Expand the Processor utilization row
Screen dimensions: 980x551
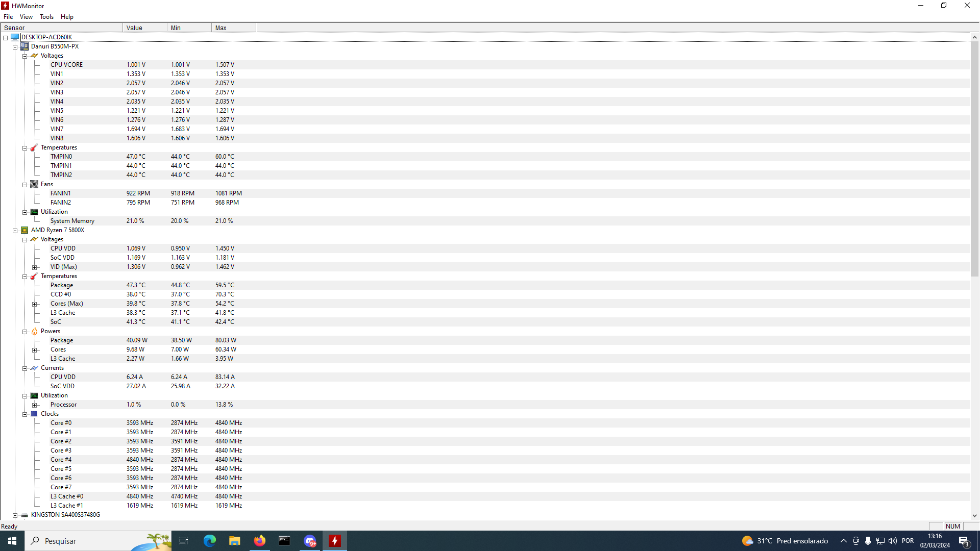pyautogui.click(x=34, y=405)
